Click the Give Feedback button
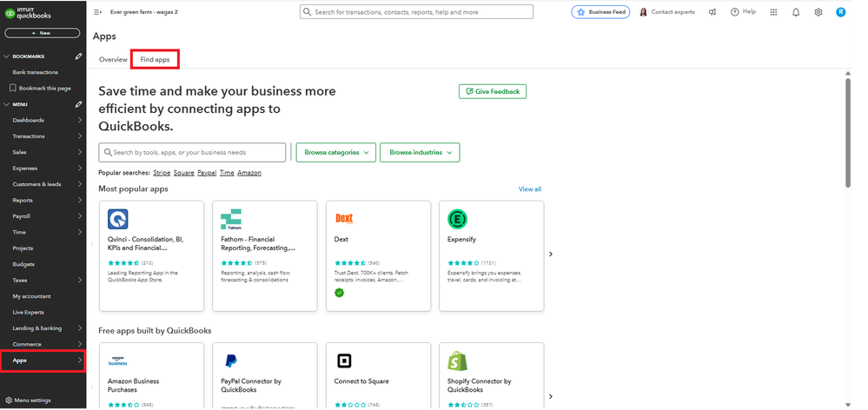The width and height of the screenshot is (868, 410). pos(493,91)
